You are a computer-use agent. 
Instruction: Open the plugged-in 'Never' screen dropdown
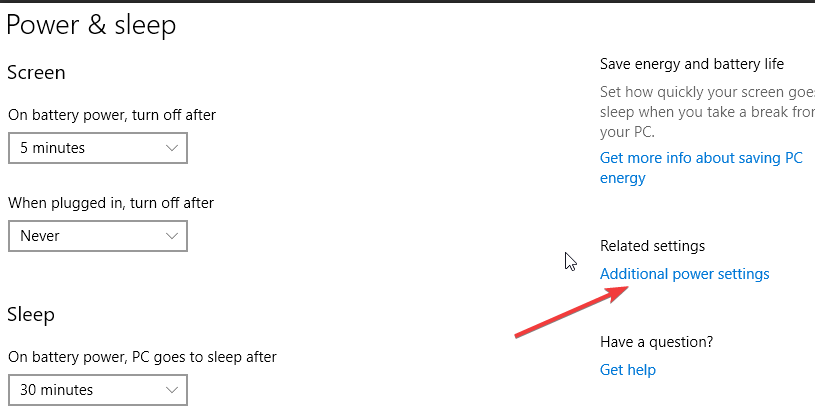97,236
